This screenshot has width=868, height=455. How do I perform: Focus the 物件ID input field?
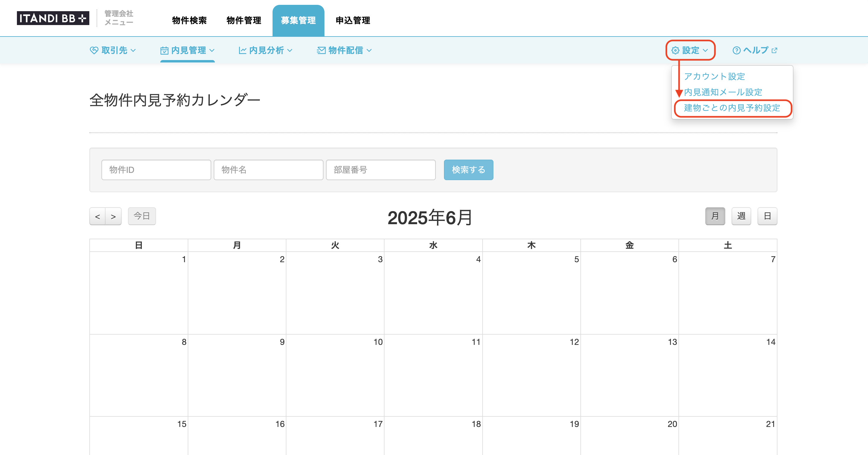(156, 170)
